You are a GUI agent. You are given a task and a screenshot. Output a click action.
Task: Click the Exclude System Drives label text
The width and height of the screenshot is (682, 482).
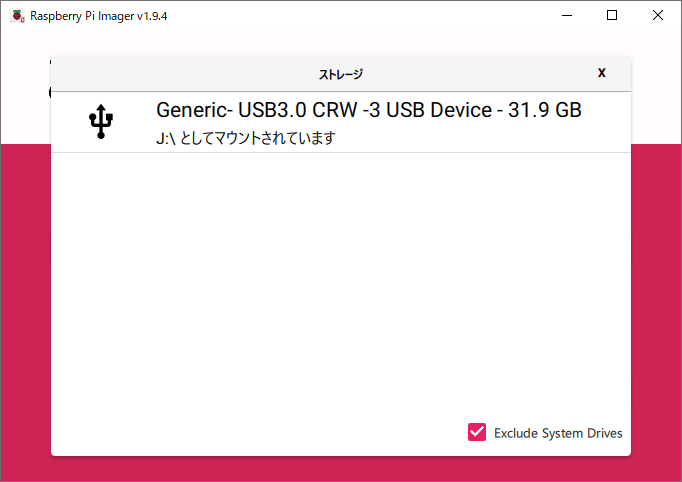558,433
